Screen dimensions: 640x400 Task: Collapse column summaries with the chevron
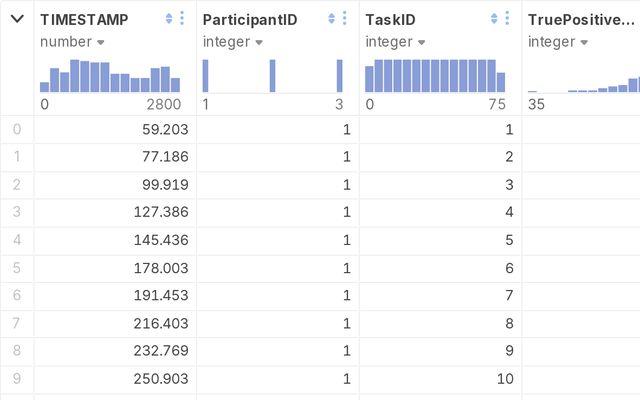click(x=17, y=19)
